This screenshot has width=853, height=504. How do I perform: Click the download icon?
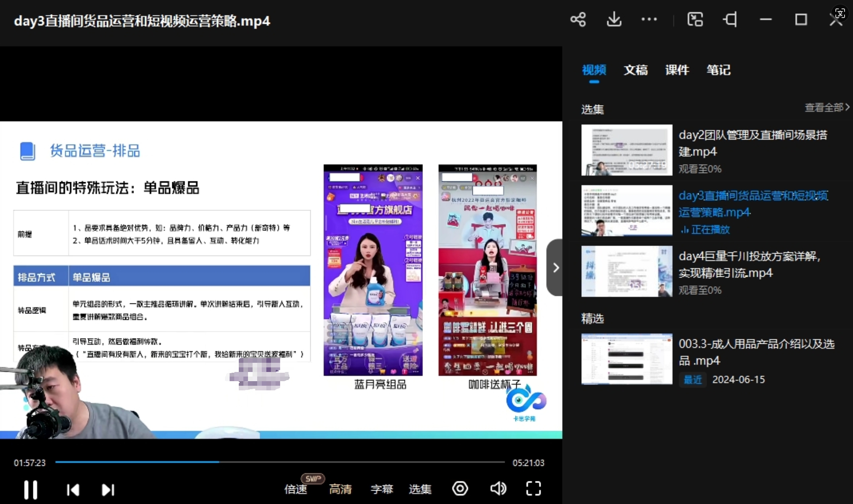point(614,20)
